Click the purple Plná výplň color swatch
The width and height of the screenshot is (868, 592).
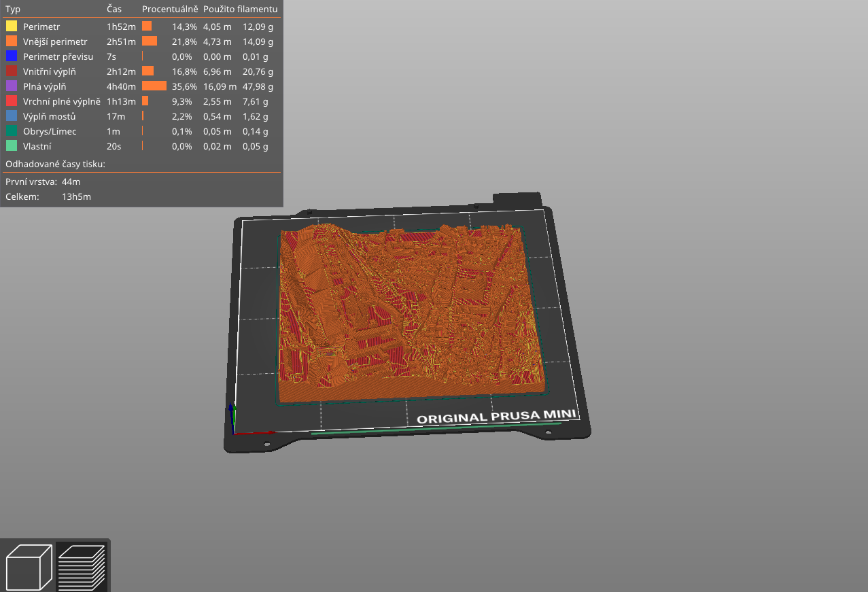(x=12, y=86)
